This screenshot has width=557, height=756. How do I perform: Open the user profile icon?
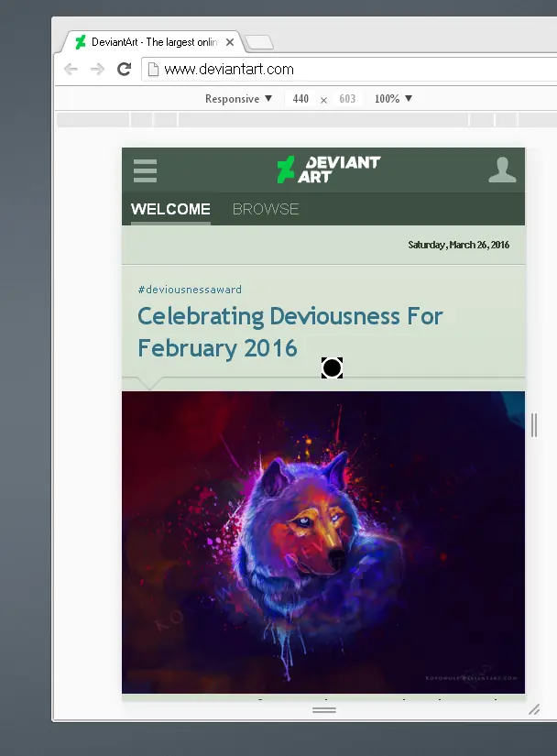pos(502,170)
